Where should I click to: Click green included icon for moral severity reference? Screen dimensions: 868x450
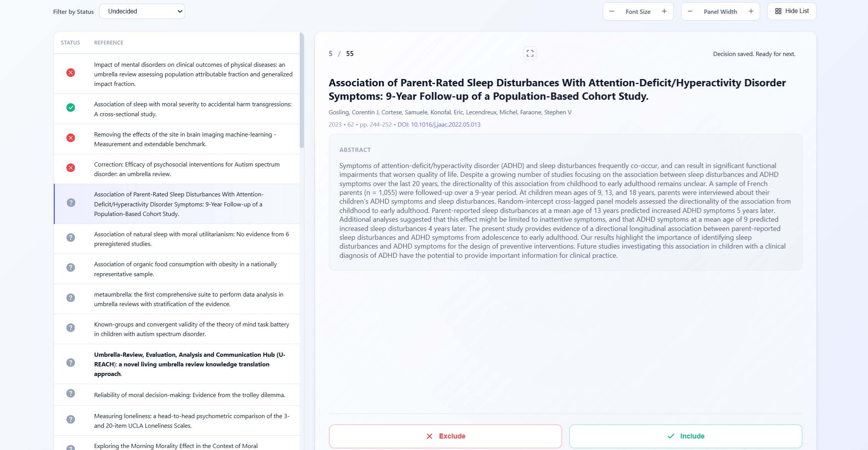[x=71, y=108]
